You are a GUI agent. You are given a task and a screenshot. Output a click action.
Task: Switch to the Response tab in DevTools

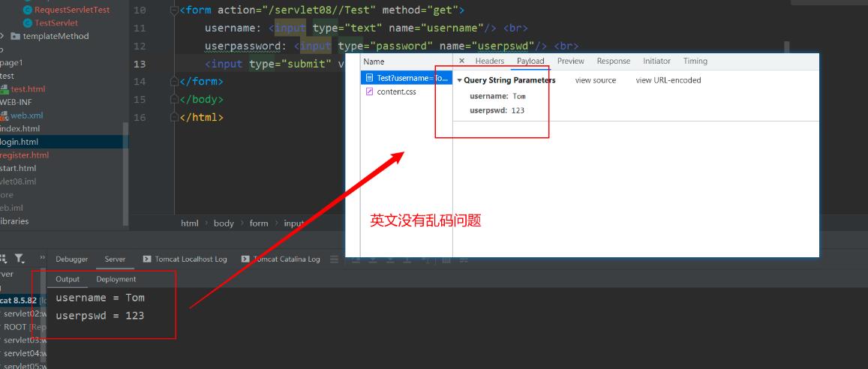614,61
